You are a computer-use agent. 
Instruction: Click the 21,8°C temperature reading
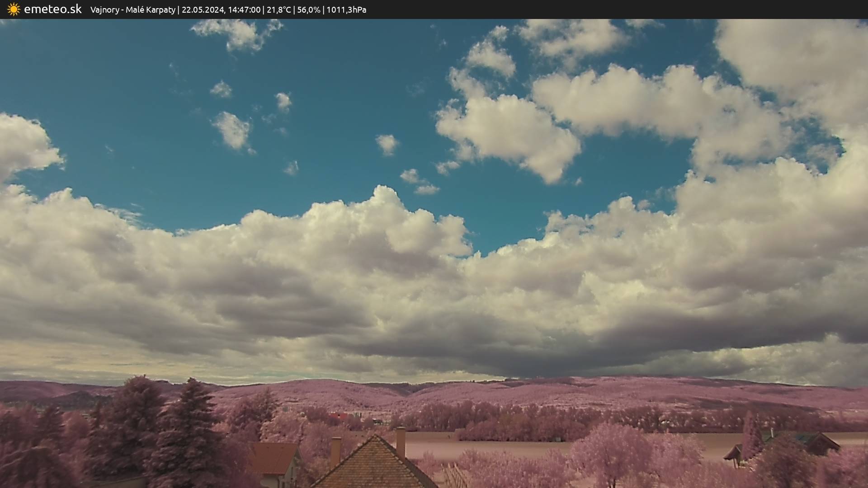tap(278, 9)
